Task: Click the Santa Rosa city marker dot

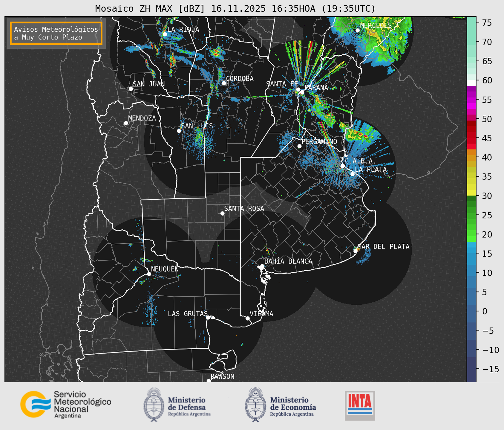Action: pos(222,213)
